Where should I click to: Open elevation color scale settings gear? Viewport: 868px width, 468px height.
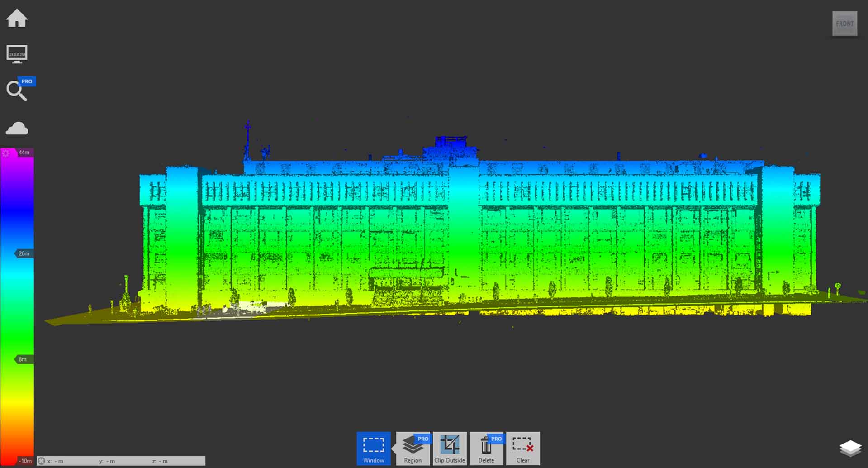(6, 153)
